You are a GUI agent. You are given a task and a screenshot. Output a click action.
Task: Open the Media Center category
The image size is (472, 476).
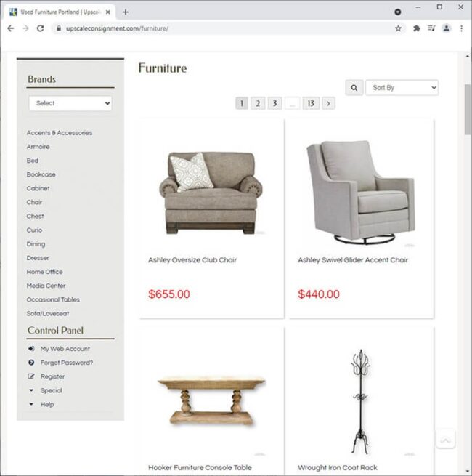46,286
